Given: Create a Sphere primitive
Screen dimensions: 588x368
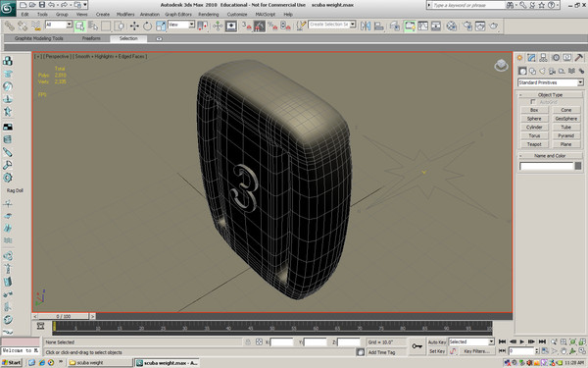Looking at the screenshot, I should tap(534, 119).
